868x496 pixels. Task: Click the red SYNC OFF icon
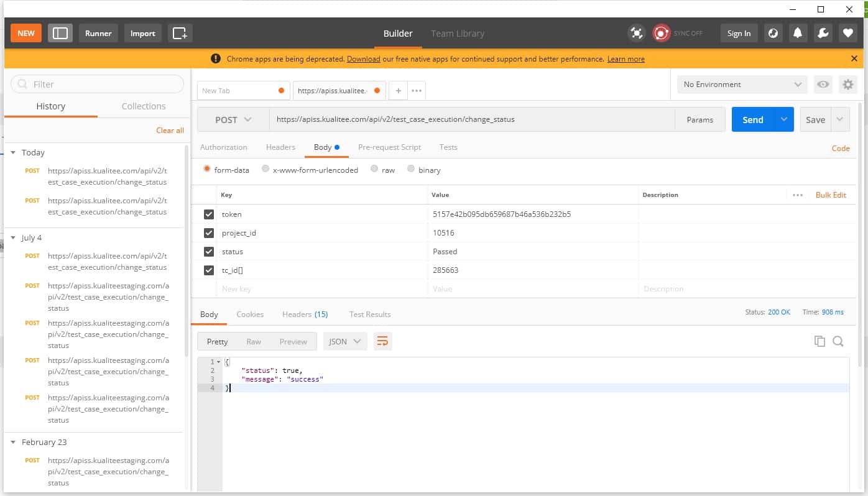661,33
